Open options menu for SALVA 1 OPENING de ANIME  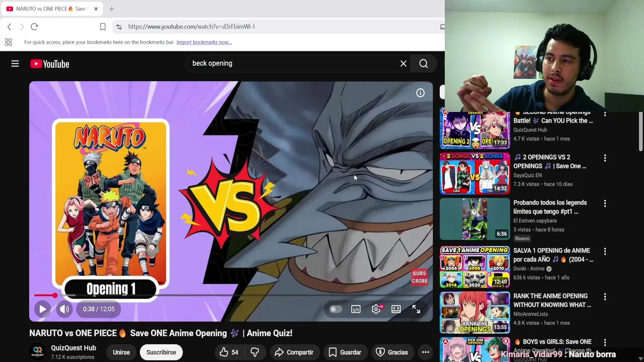[605, 251]
